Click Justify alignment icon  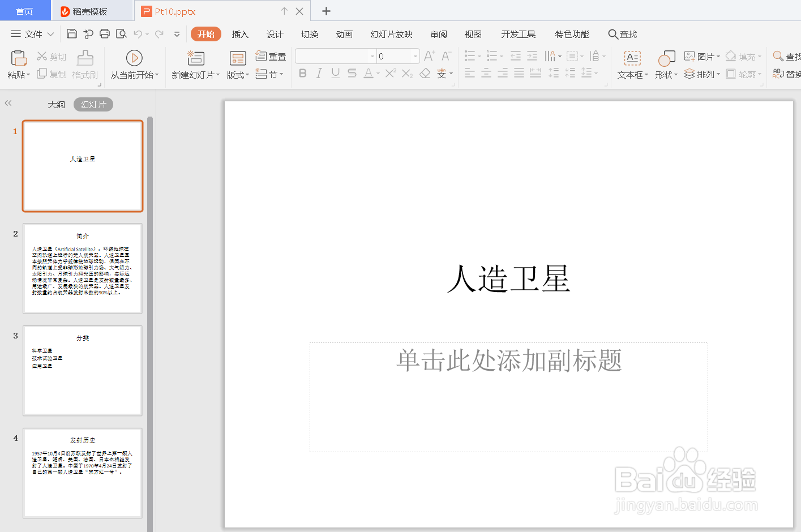pyautogui.click(x=519, y=73)
